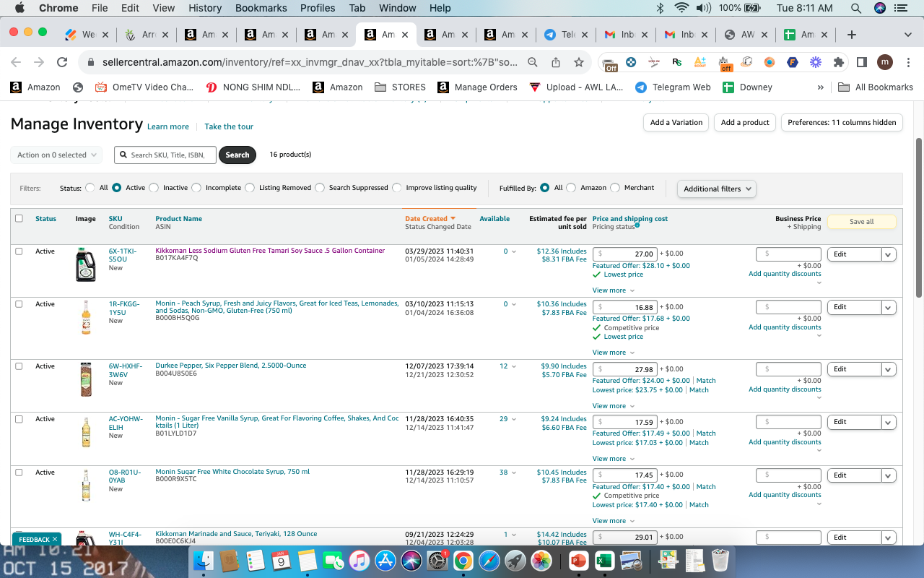Click the AMZScout extension icon
This screenshot has height=578, width=924.
699,62
